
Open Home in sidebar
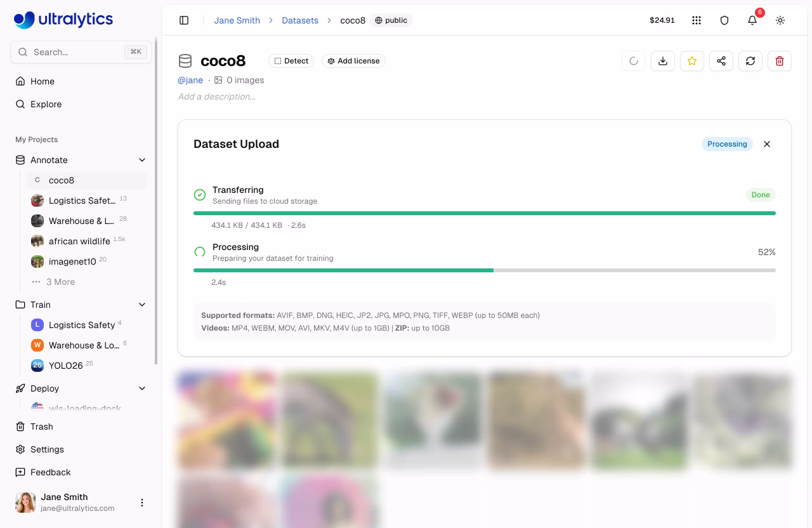81,81
